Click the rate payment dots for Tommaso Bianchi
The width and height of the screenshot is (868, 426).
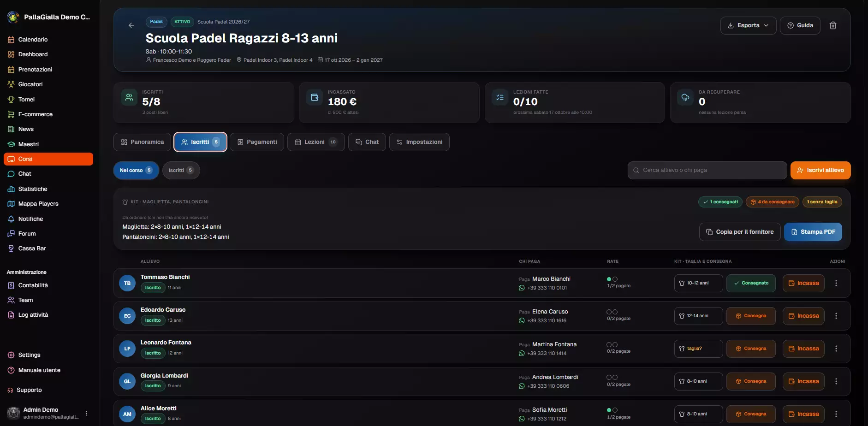point(612,279)
